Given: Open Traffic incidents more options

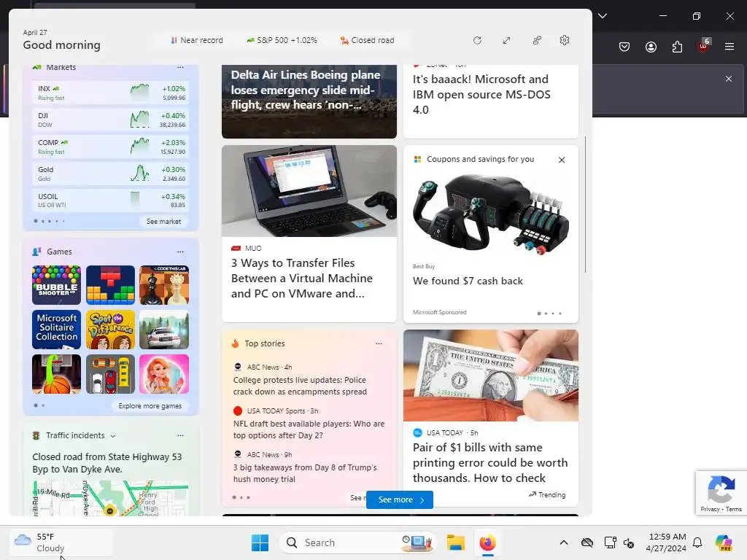Looking at the screenshot, I should point(180,435).
